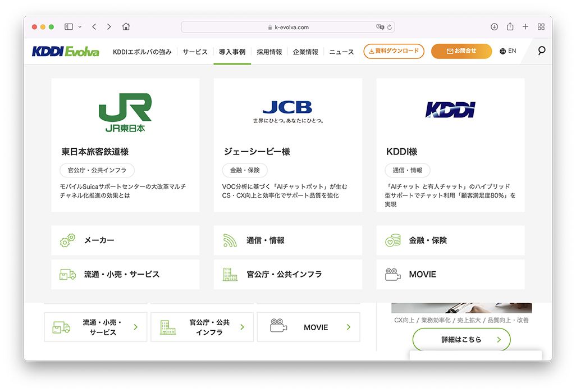Screen dimensions: 576x392
Task: Open the KDDI logo case study
Action: (450, 110)
